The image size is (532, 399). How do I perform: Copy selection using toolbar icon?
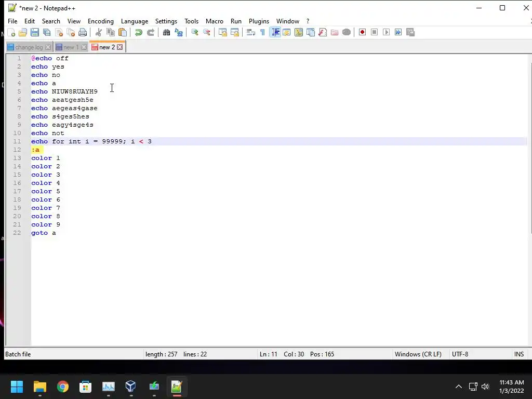(x=111, y=32)
